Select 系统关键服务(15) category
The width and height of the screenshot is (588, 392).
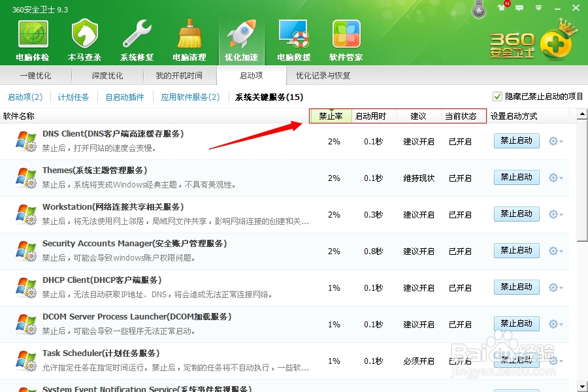(269, 97)
